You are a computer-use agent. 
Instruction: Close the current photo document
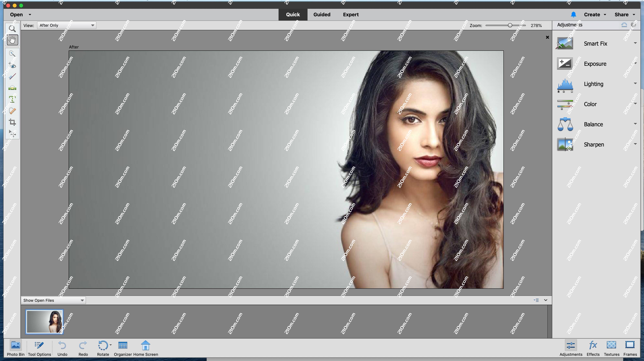(x=547, y=37)
